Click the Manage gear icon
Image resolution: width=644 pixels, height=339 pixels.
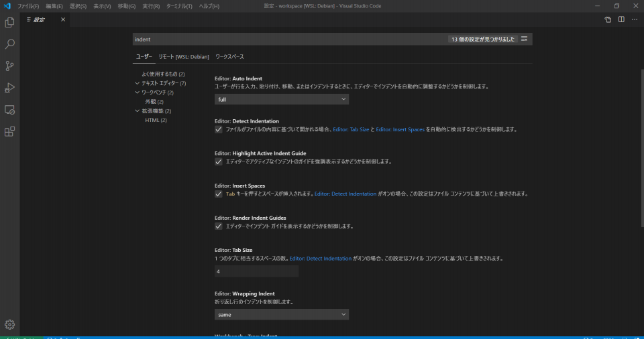coord(9,325)
